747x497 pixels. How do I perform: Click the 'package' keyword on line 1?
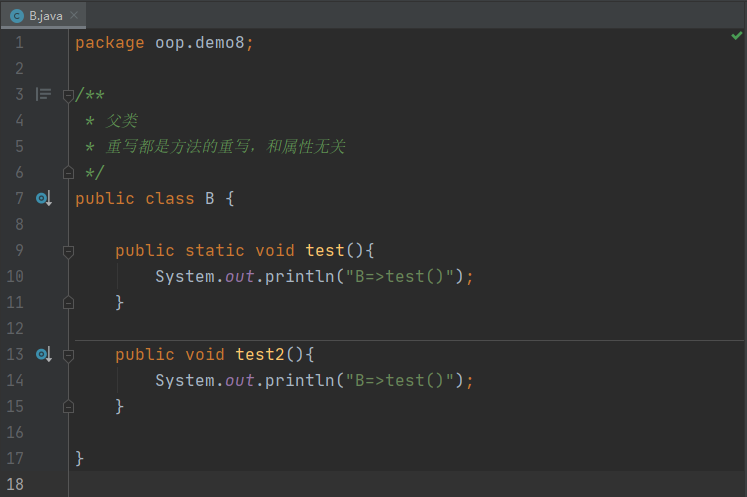[x=110, y=43]
